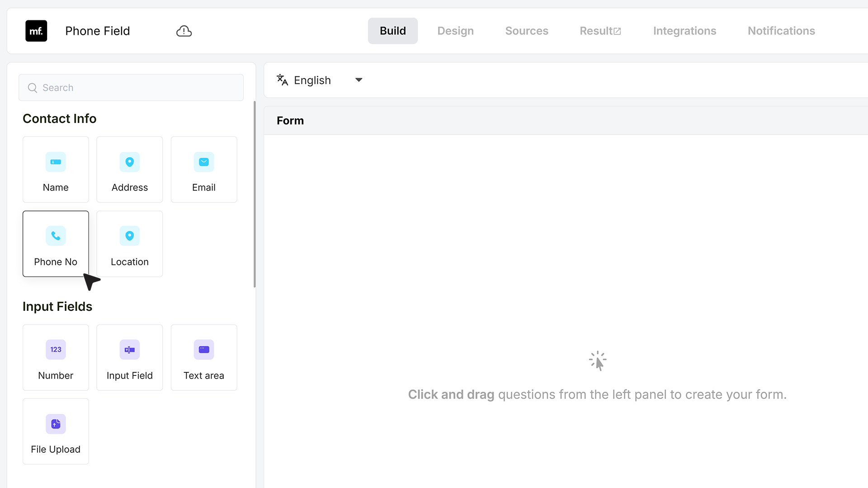
Task: Click the cloud sync warning icon
Action: (x=184, y=31)
